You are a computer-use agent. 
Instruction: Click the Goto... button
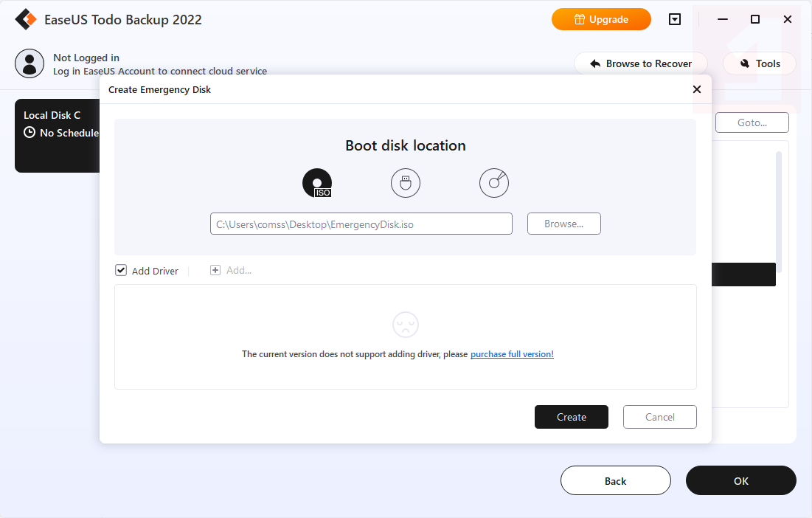point(752,122)
